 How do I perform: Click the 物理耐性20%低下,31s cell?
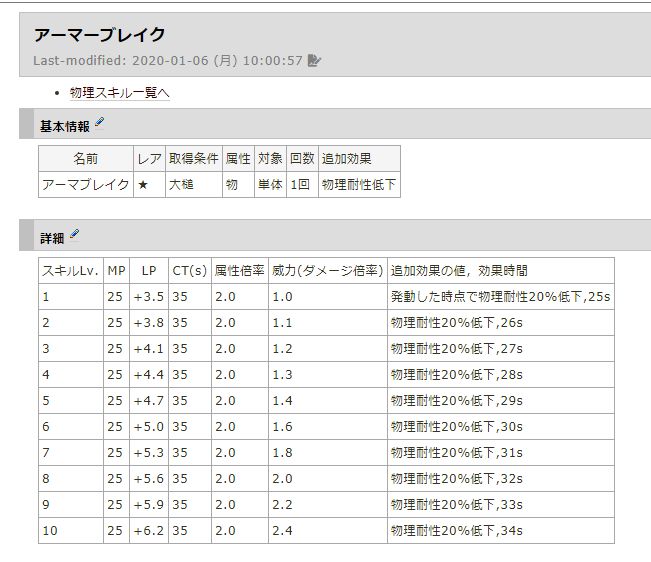click(x=501, y=452)
